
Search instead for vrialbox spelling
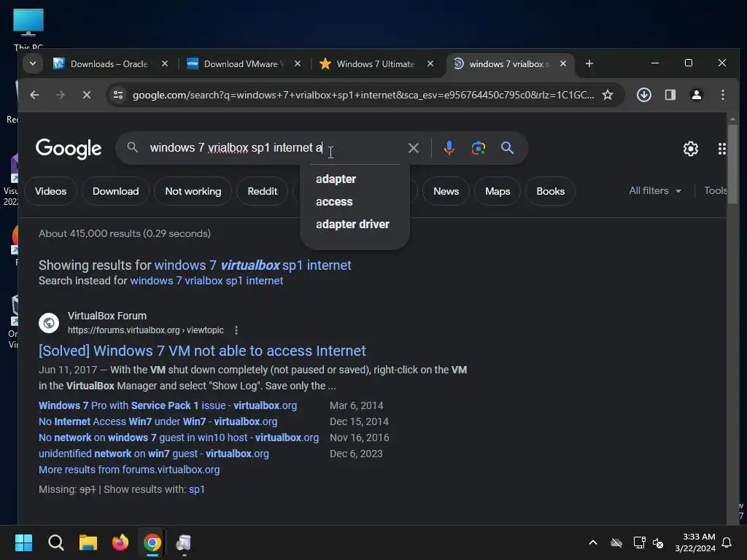(206, 281)
